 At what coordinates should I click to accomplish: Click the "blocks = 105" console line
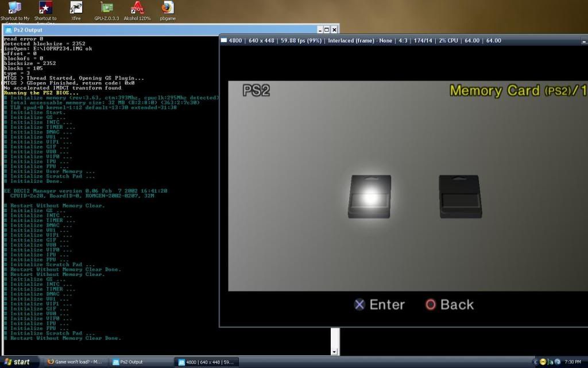(x=23, y=68)
